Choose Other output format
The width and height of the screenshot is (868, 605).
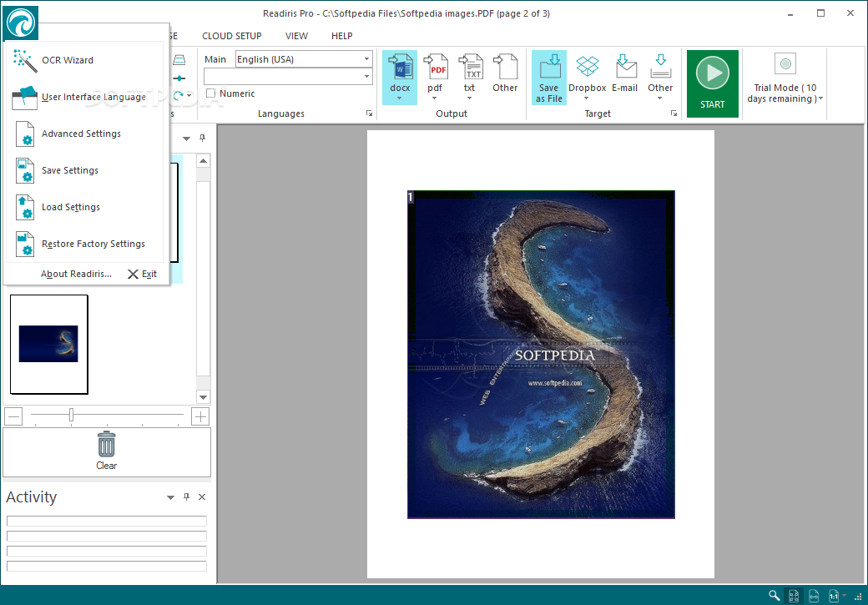505,73
